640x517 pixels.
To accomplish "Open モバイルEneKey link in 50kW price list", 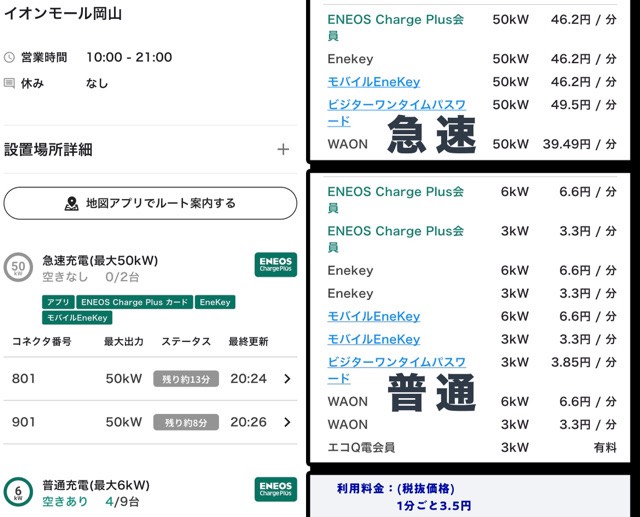I will [x=373, y=82].
